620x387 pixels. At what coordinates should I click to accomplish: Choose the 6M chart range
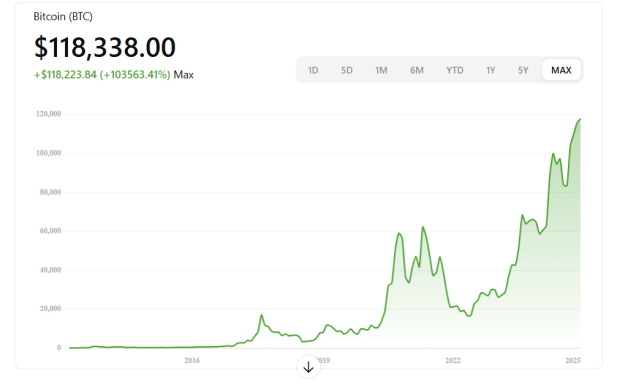coord(417,70)
